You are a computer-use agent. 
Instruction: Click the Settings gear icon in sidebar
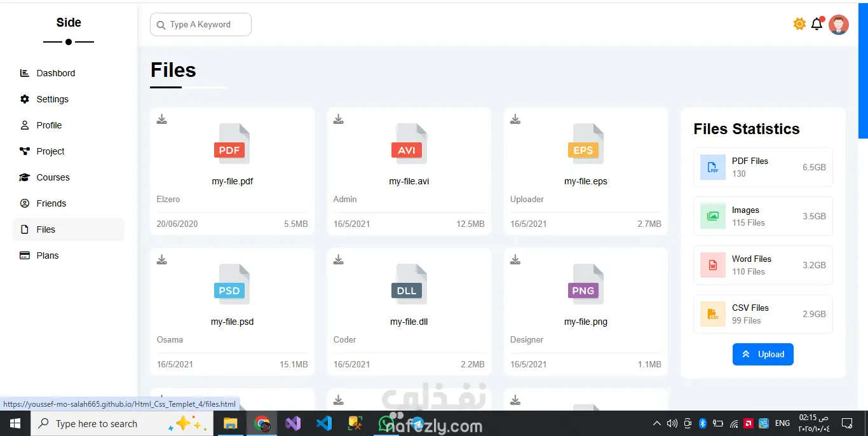click(x=25, y=99)
